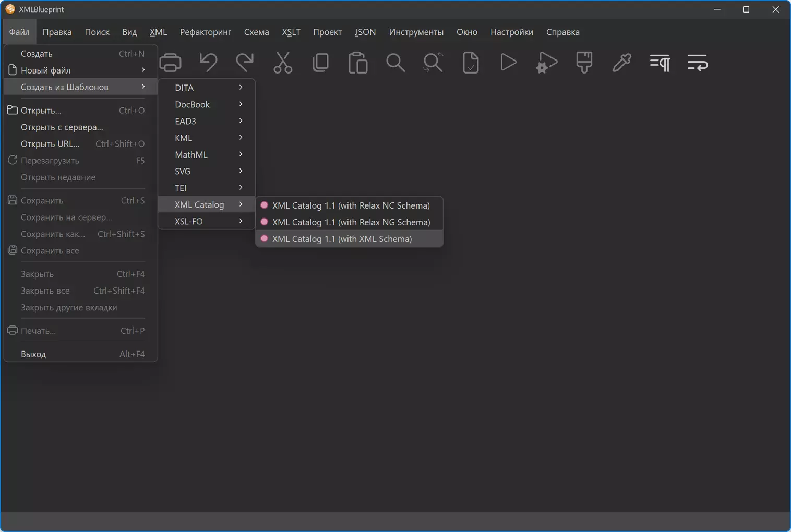Screen dimensions: 791x532
Task: Click Печать... in the File menu
Action: [x=81, y=331]
